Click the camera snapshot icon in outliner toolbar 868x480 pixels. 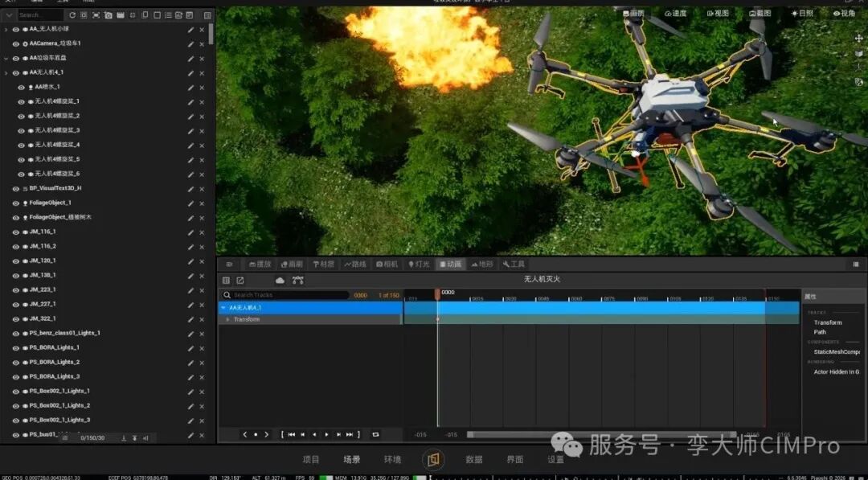(108, 15)
